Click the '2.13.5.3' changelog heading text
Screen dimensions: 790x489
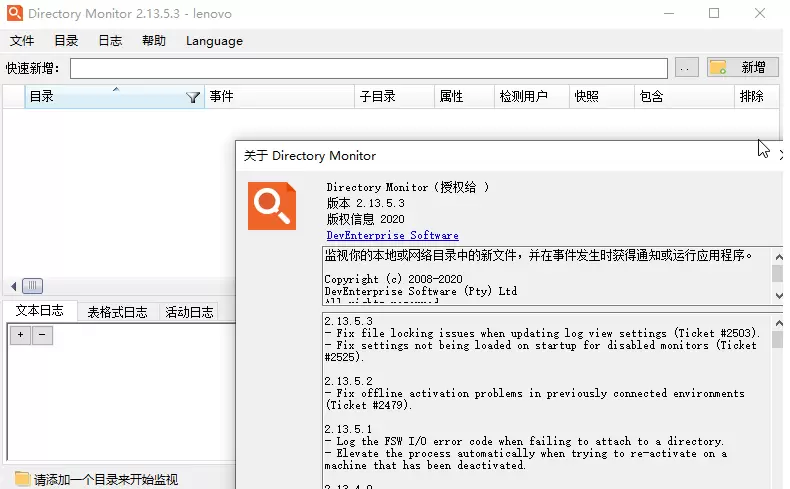click(x=349, y=321)
